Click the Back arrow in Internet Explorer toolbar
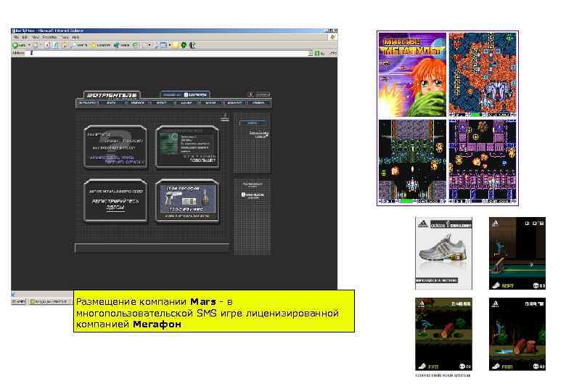The height and width of the screenshot is (392, 566). [15, 45]
